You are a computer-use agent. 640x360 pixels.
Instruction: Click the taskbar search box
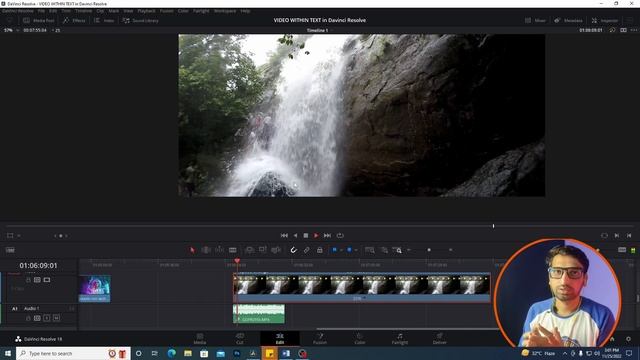point(73,353)
